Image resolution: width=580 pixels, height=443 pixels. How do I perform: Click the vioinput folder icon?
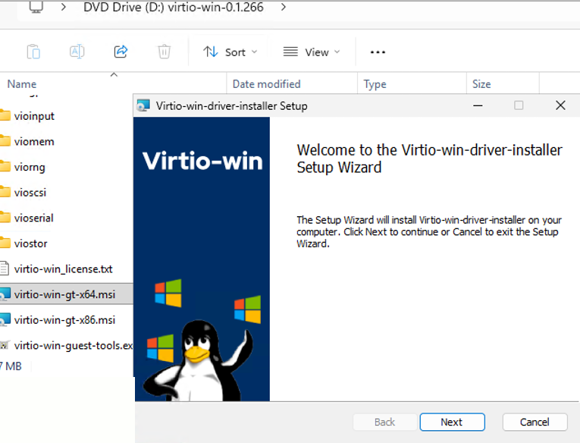point(5,115)
